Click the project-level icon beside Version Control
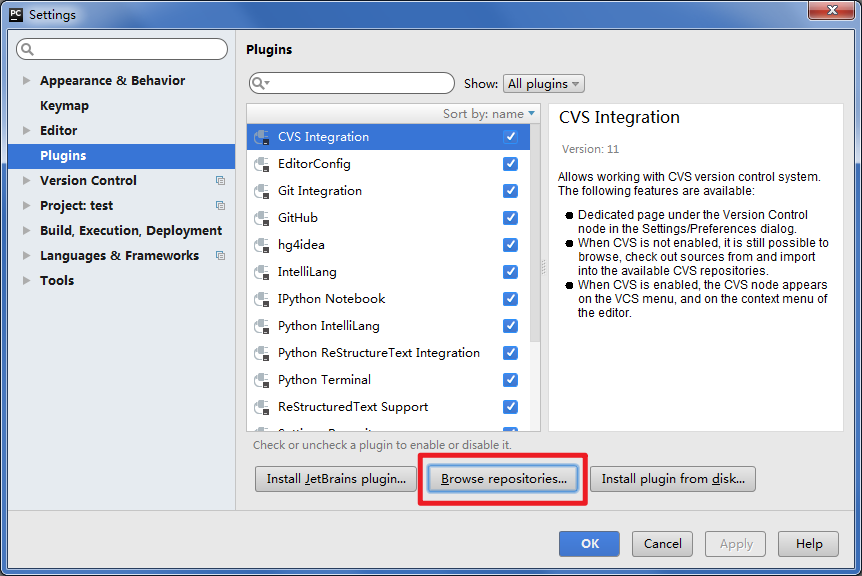The height and width of the screenshot is (576, 862). [220, 180]
